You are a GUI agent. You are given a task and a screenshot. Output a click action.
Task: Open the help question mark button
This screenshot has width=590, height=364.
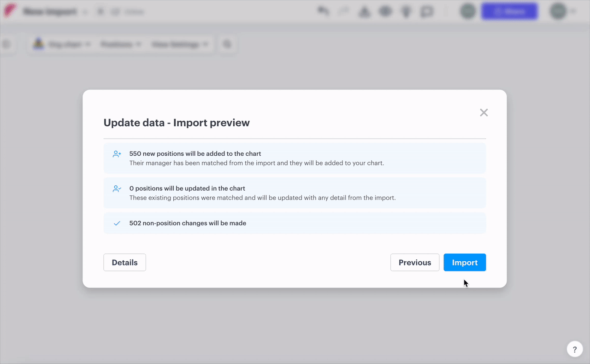[x=574, y=349]
